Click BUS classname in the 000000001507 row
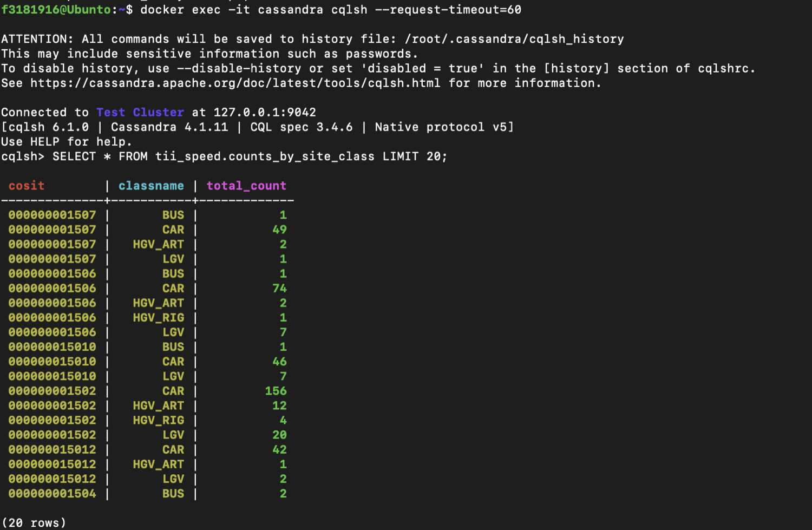812x530 pixels. (173, 215)
